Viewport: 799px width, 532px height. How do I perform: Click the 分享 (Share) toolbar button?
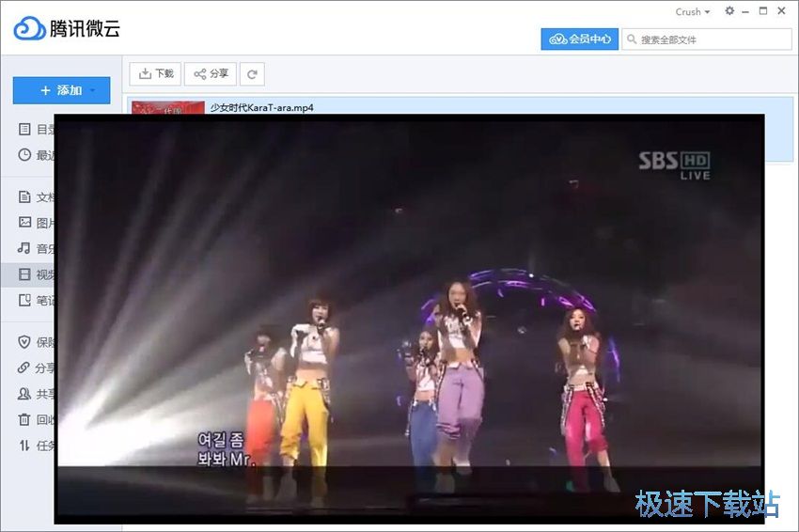[x=211, y=74]
